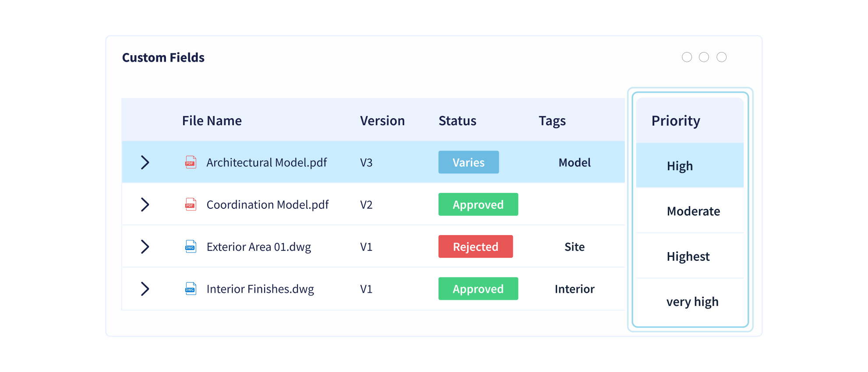Click the Version column header
868x372 pixels.
pos(382,121)
